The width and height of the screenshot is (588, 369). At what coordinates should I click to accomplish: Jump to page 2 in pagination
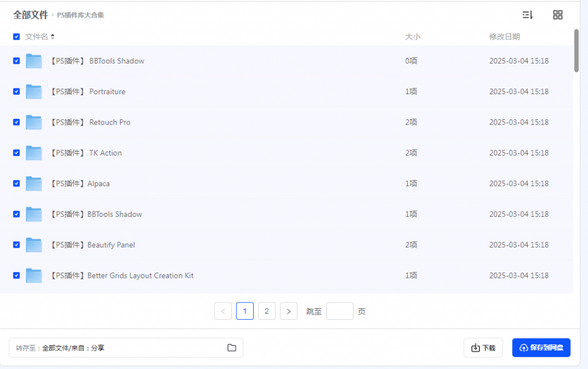tap(266, 311)
